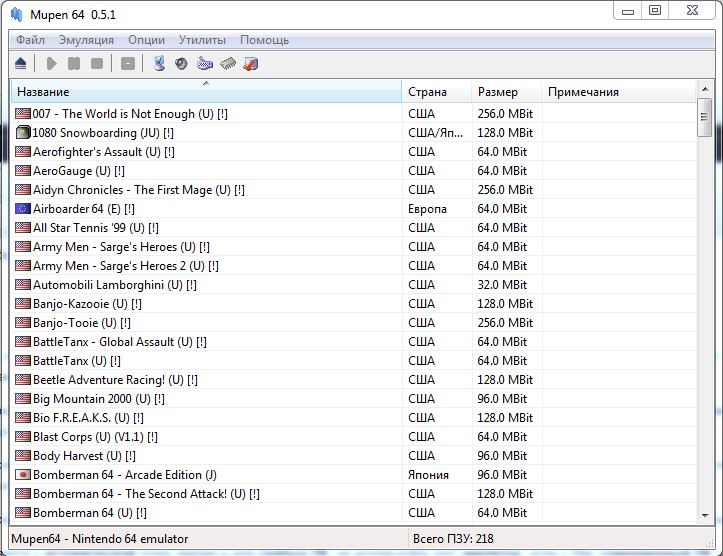Screen dimensions: 723x556
Task: Open the Опции menu
Action: [x=146, y=40]
